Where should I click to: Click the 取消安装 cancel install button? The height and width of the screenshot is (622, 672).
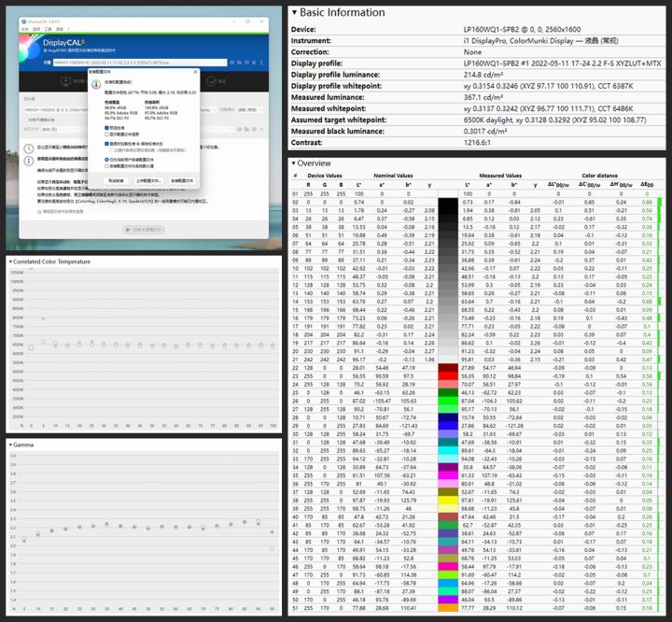116,180
